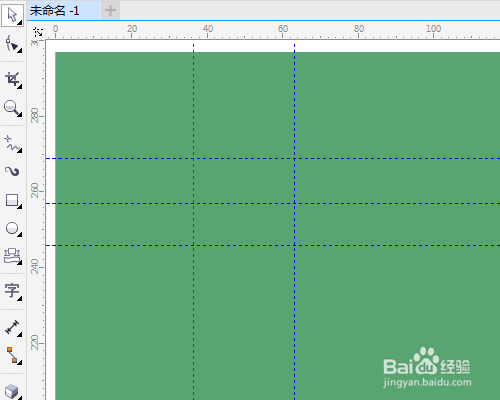Select the Freehand drawing tool
The height and width of the screenshot is (400, 500).
click(x=12, y=144)
